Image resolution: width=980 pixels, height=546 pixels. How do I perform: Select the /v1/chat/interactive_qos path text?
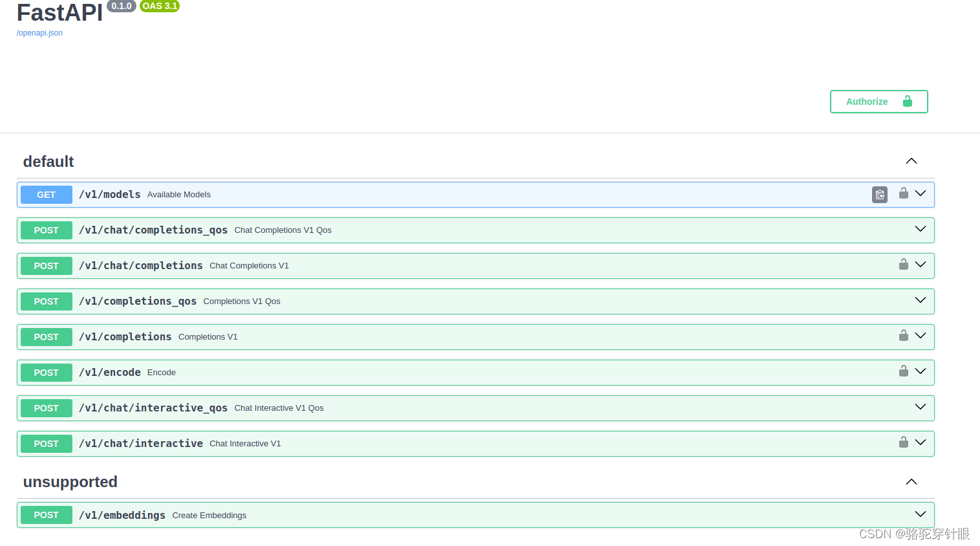153,408
